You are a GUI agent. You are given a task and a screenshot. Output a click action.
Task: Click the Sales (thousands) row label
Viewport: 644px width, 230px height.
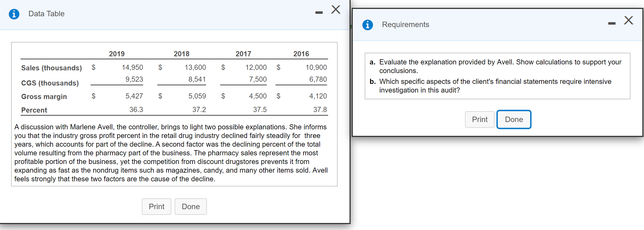52,68
